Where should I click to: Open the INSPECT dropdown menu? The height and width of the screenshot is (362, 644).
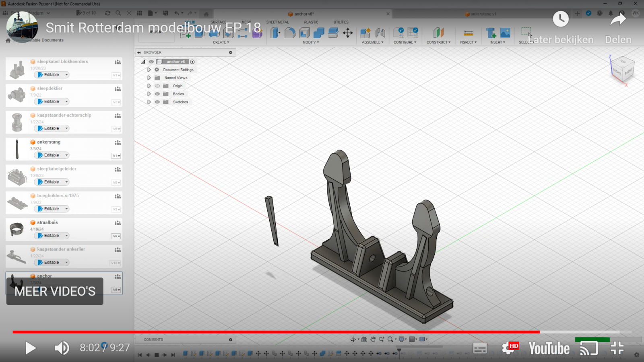(x=468, y=42)
